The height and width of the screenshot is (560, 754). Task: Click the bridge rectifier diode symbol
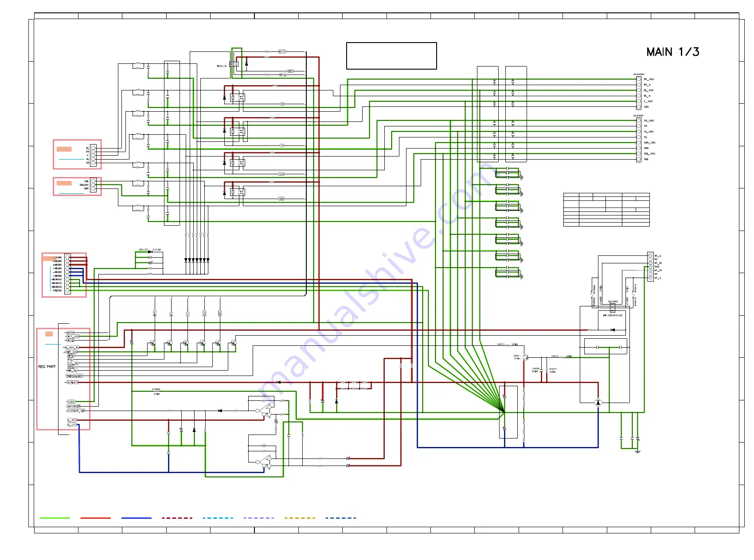tap(598, 403)
